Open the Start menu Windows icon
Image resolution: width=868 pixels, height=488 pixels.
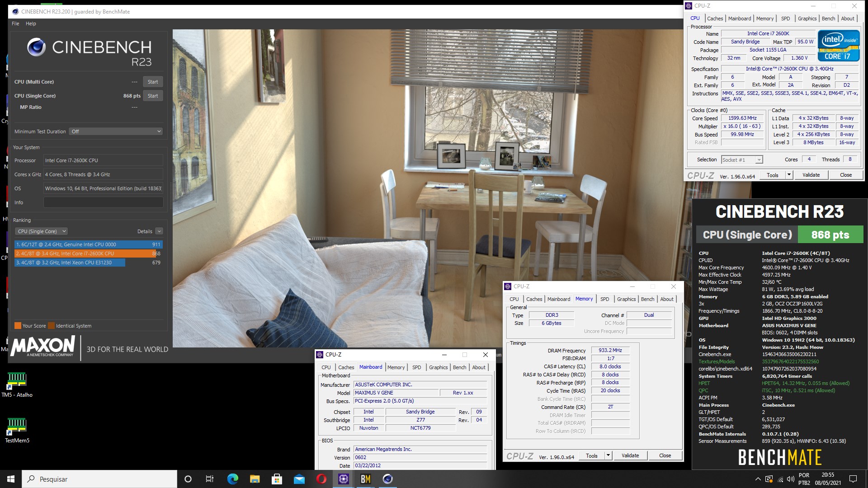click(11, 479)
